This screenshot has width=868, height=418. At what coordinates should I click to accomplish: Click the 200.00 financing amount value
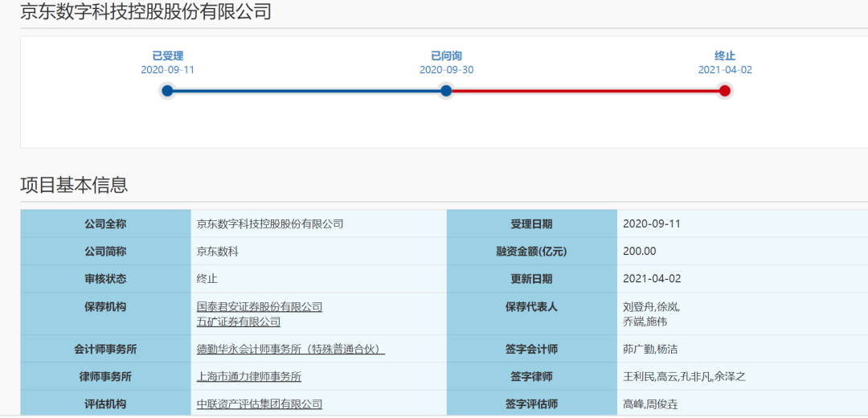click(x=640, y=252)
